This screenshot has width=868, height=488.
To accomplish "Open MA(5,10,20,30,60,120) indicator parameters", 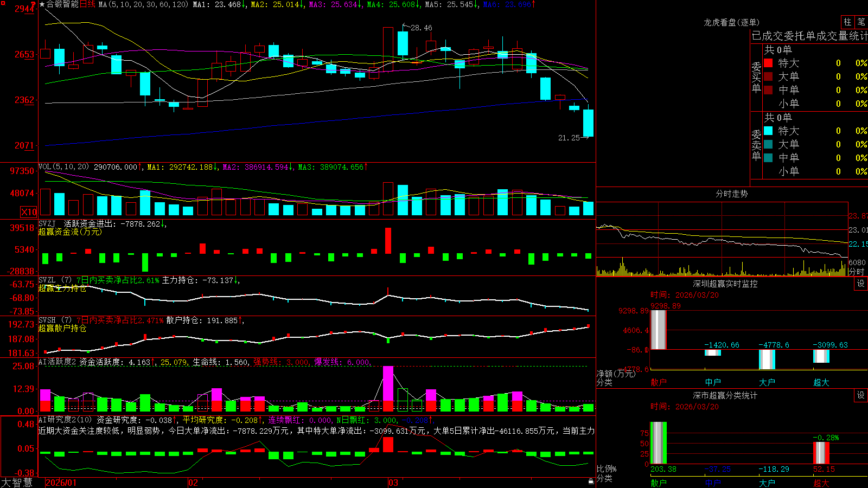I will 143,4.
